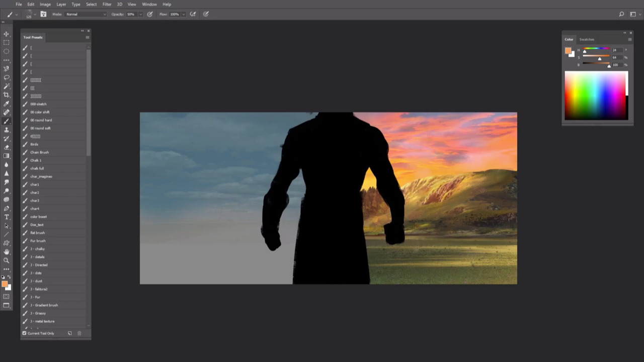Toggle pressure for opacity button
This screenshot has height=362, width=644.
click(150, 14)
